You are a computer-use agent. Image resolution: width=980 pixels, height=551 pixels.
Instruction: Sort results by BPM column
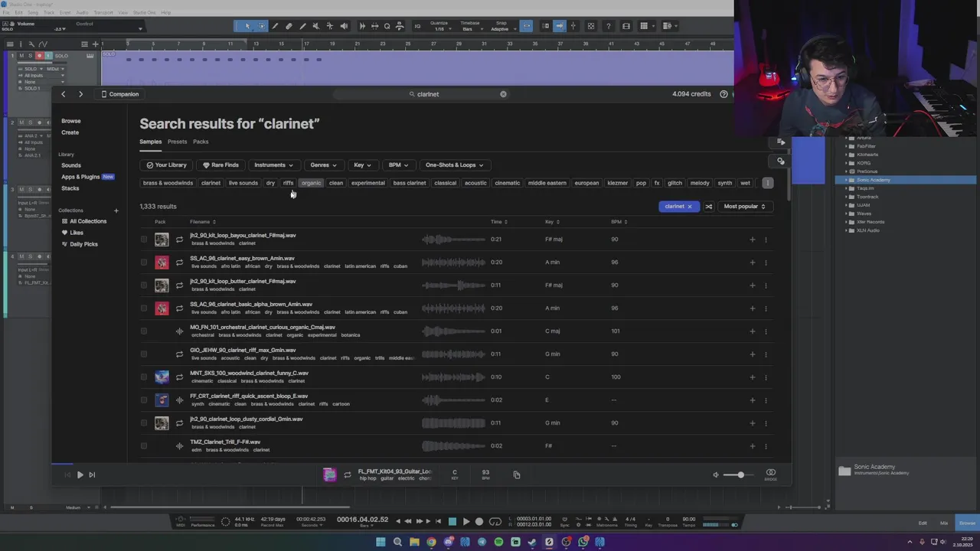(x=619, y=222)
